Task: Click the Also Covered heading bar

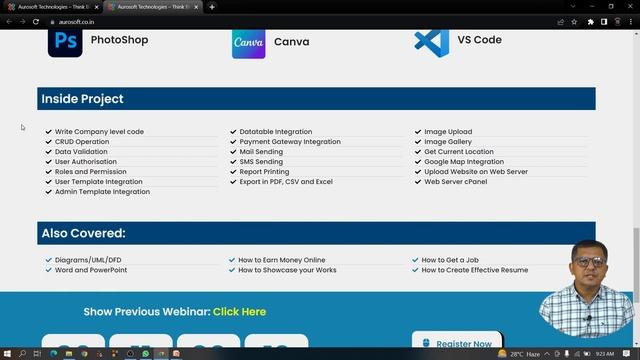Action: coord(316,233)
